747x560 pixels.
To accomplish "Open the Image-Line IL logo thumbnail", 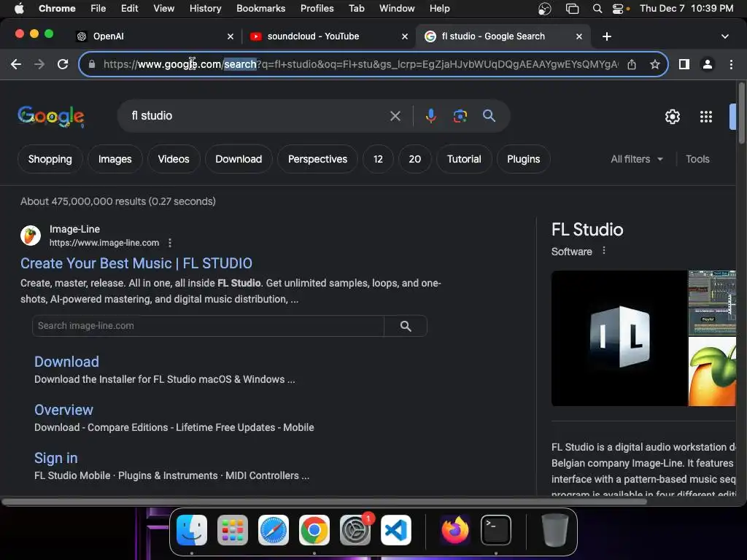I will pos(619,338).
